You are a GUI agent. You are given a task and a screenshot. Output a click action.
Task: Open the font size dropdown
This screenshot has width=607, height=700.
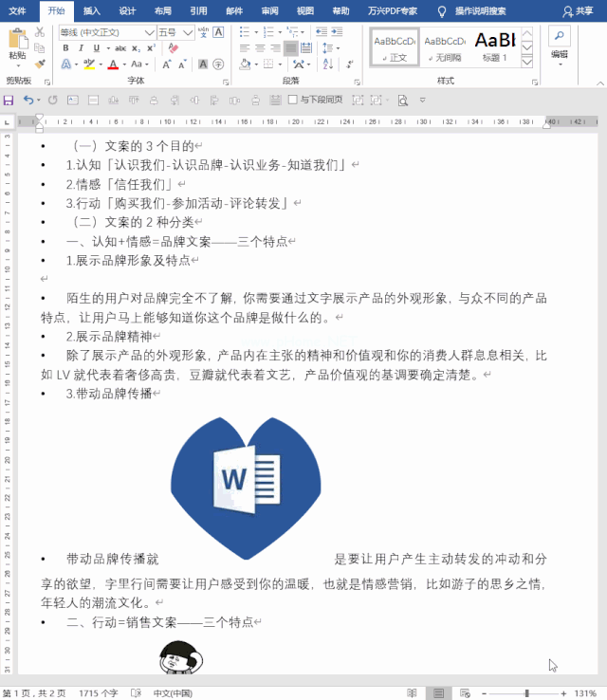coord(187,32)
